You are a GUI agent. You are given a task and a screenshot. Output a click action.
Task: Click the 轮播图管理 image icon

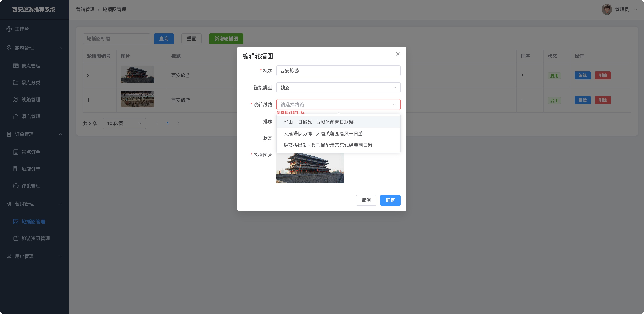[16, 221]
